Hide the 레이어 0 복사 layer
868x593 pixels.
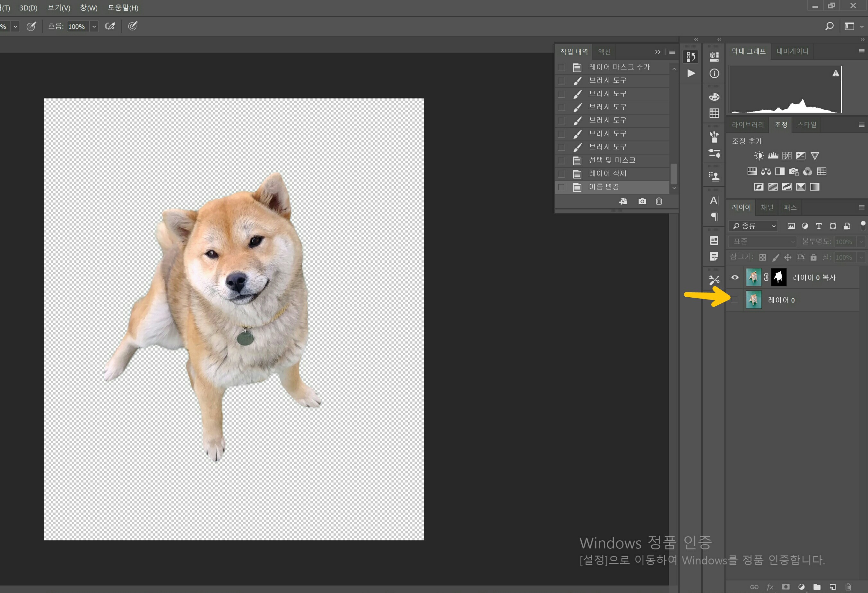pos(735,277)
